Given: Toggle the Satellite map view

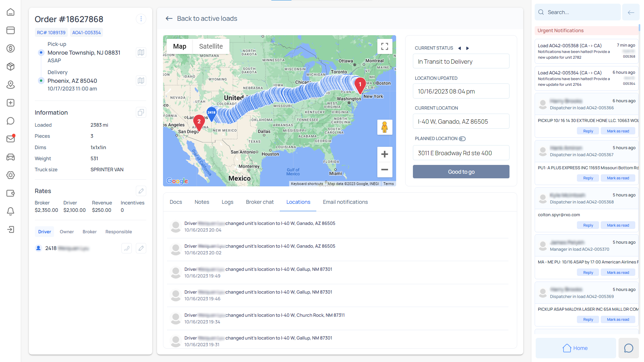Looking at the screenshot, I should [x=211, y=46].
